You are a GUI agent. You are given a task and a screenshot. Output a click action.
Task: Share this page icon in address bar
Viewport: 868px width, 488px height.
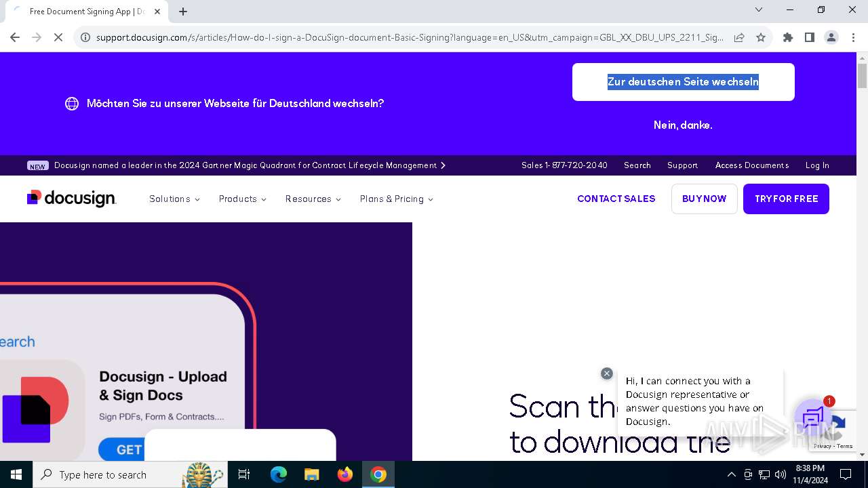739,37
